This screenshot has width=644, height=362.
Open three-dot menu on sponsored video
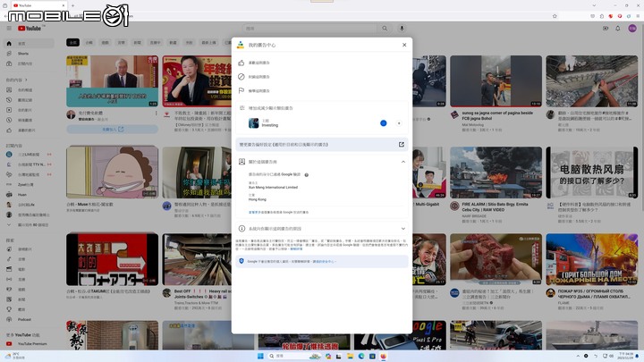pos(156,114)
